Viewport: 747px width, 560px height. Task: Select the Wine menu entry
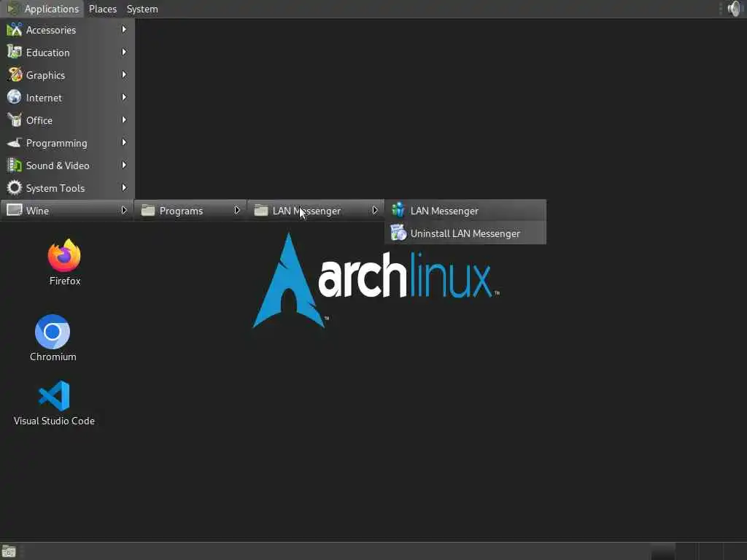pyautogui.click(x=67, y=211)
